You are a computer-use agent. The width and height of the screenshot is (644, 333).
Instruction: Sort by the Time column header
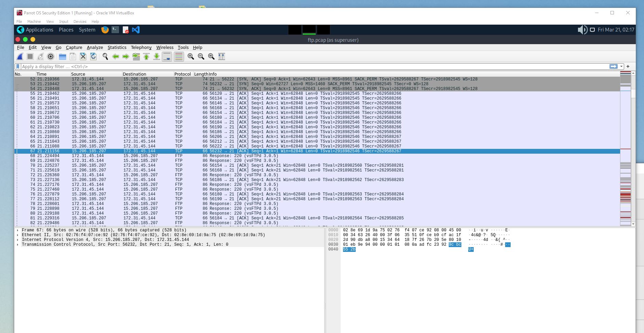(53, 74)
